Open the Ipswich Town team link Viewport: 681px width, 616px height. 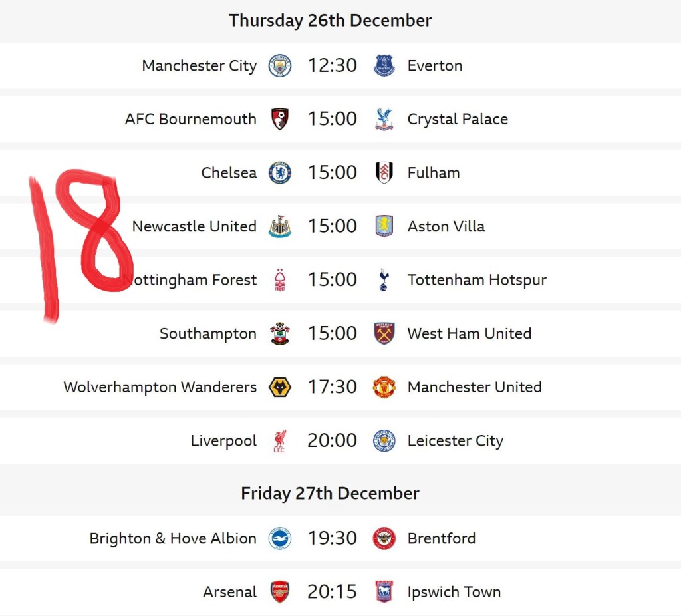click(454, 592)
